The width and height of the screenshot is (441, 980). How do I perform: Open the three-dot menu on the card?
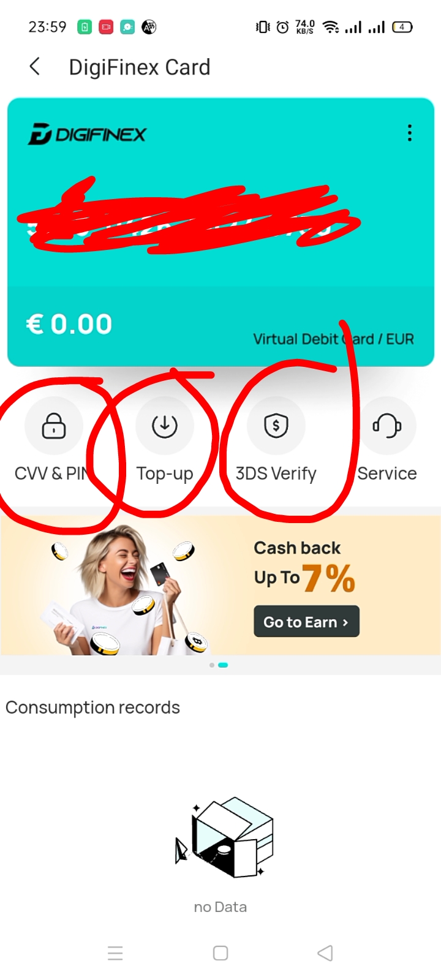[x=410, y=133]
